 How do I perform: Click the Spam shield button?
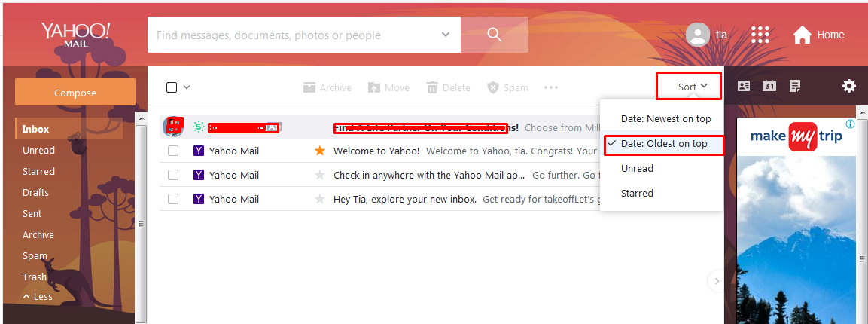507,87
